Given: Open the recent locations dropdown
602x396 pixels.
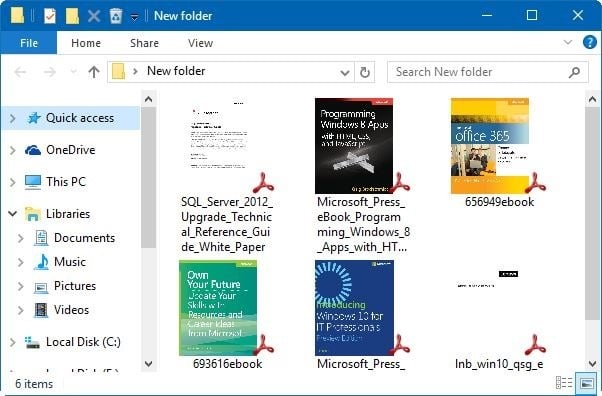Looking at the screenshot, I should (73, 72).
